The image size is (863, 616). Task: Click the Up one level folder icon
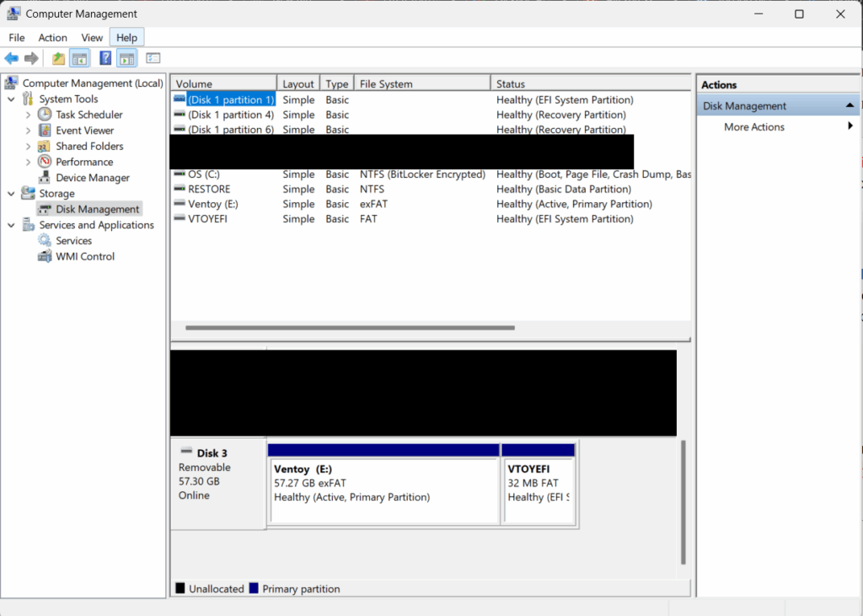[58, 58]
